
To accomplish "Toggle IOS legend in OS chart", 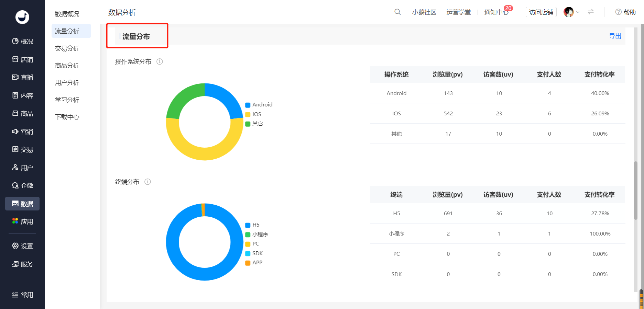I will [x=253, y=114].
